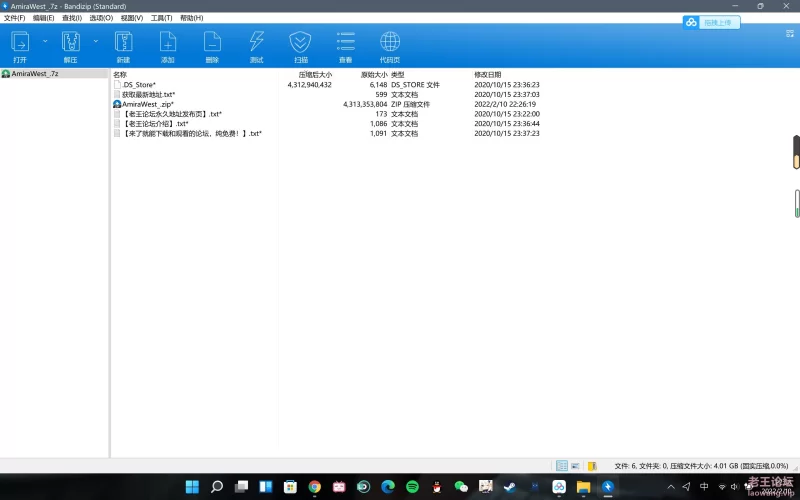Click the DS_STORE 文件 type cell
The height and width of the screenshot is (500, 800).
pyautogui.click(x=415, y=85)
